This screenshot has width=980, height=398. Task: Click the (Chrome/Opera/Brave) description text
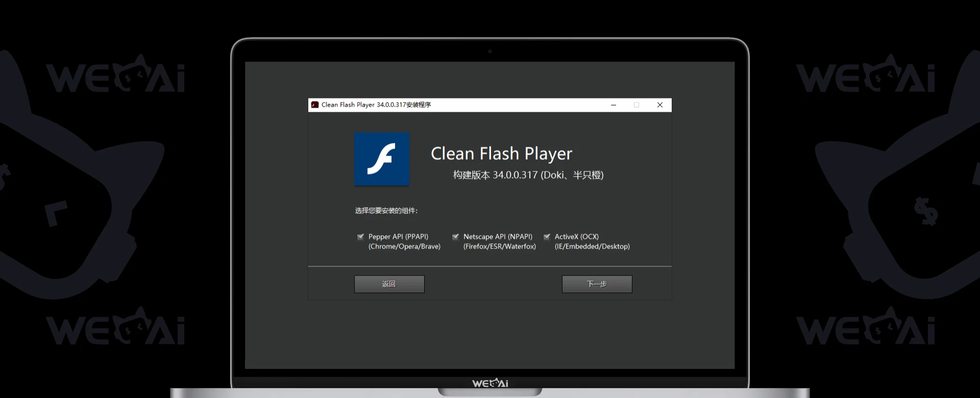click(x=404, y=246)
